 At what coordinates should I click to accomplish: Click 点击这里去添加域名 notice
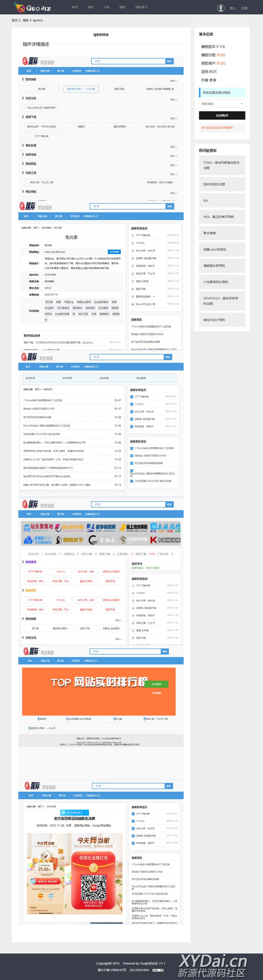pyautogui.click(x=222, y=92)
